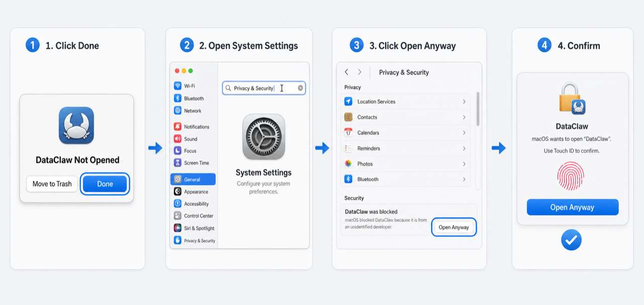644x305 pixels.
Task: Open Notifications icon in sidebar
Action: pos(178,127)
